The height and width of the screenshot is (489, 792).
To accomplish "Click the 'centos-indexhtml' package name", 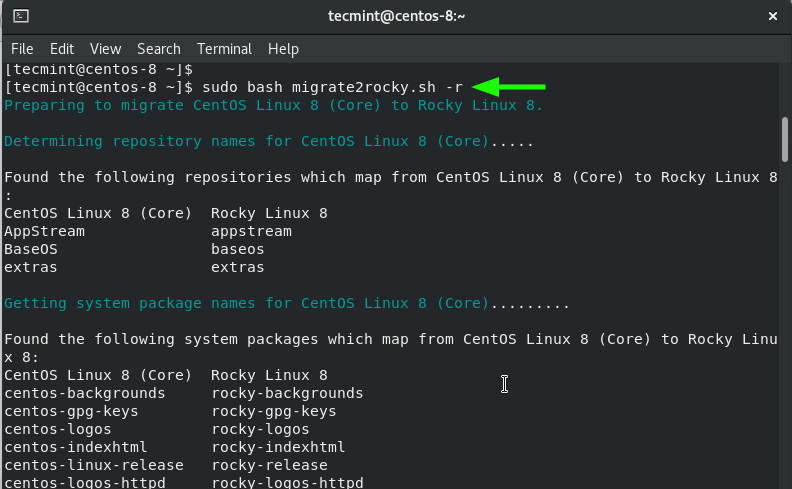I will click(x=76, y=447).
